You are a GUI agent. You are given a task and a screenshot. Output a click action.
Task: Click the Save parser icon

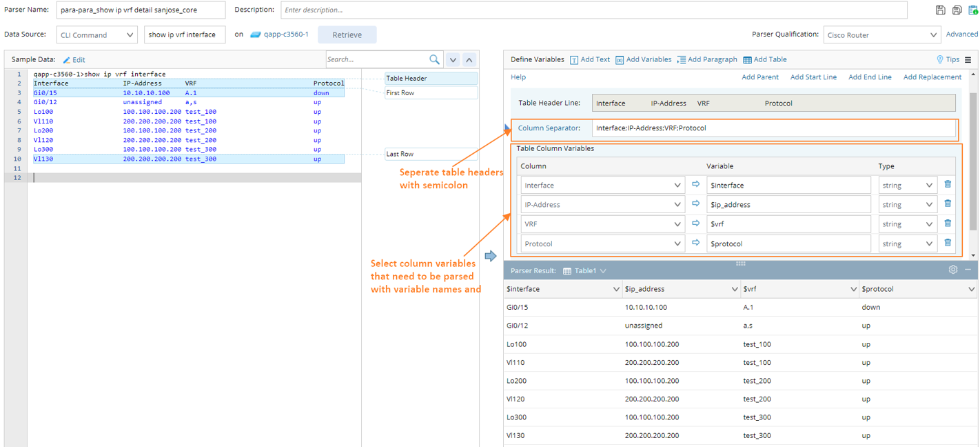coord(940,10)
